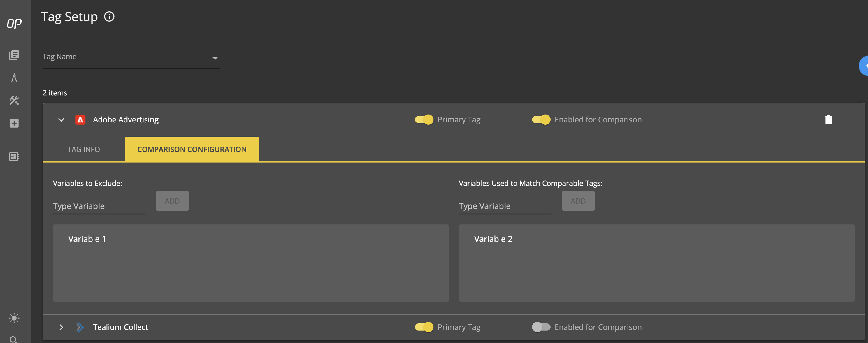The width and height of the screenshot is (868, 343).
Task: Toggle Primary Tag for Tealium Collect
Action: click(x=424, y=327)
